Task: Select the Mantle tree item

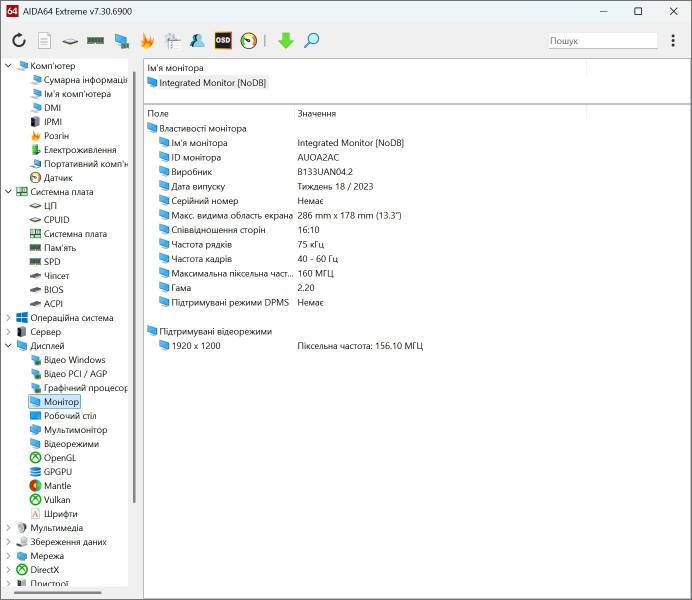Action: pos(51,486)
